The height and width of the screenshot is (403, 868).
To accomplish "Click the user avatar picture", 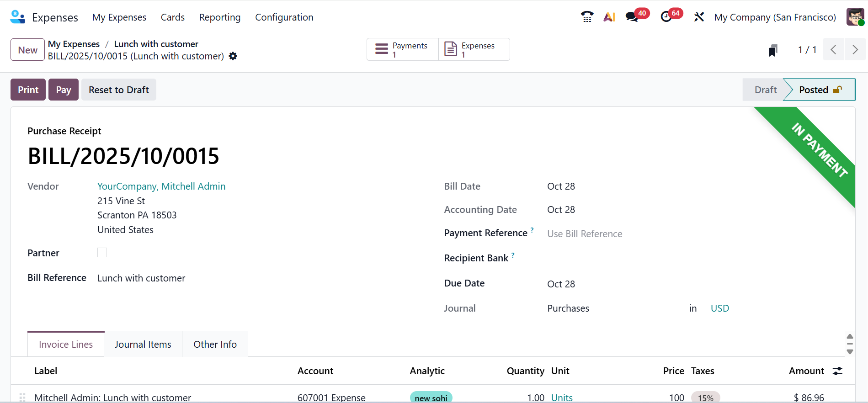I will tap(855, 17).
